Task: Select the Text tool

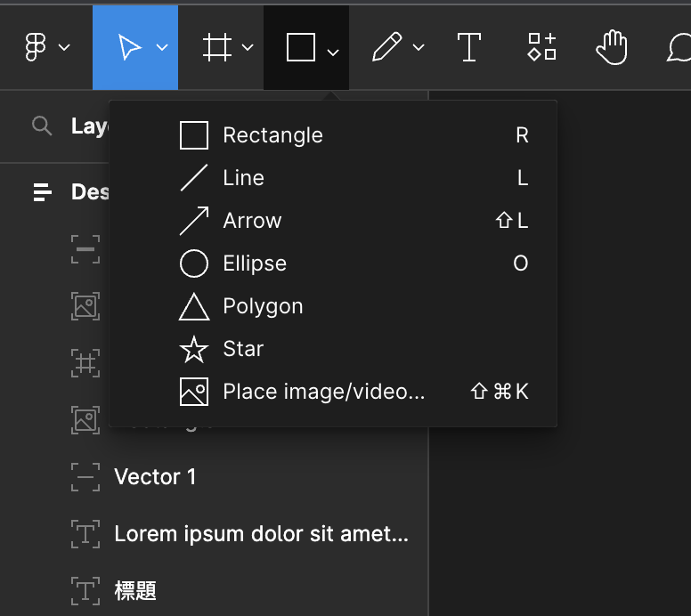Action: point(469,48)
